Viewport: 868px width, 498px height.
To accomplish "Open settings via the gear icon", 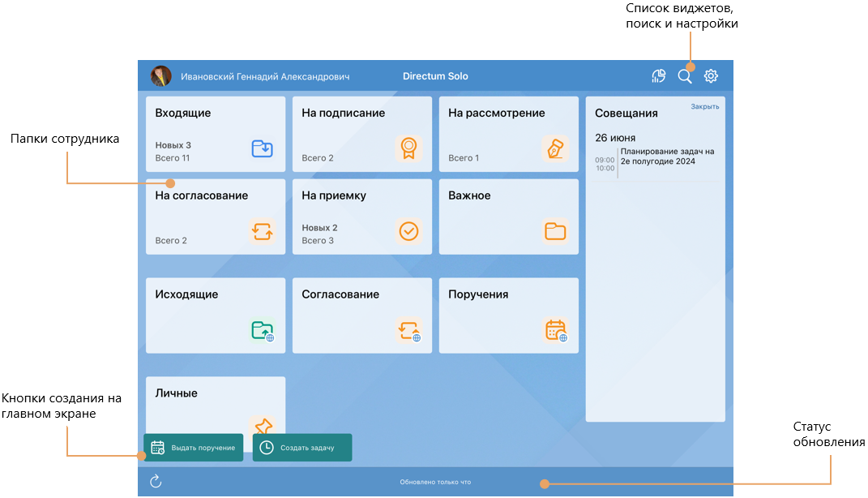I will pos(711,76).
